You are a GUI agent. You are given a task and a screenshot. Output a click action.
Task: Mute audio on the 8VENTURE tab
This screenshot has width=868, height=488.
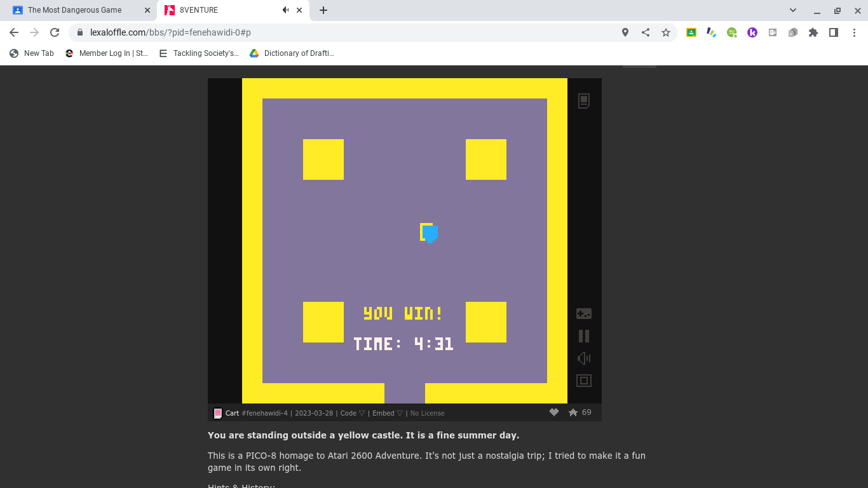click(x=285, y=10)
